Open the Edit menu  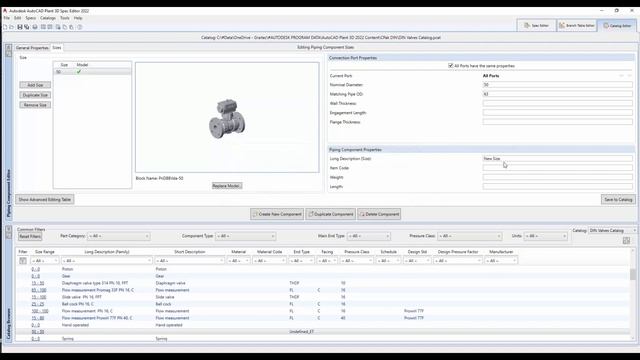[x=18, y=18]
